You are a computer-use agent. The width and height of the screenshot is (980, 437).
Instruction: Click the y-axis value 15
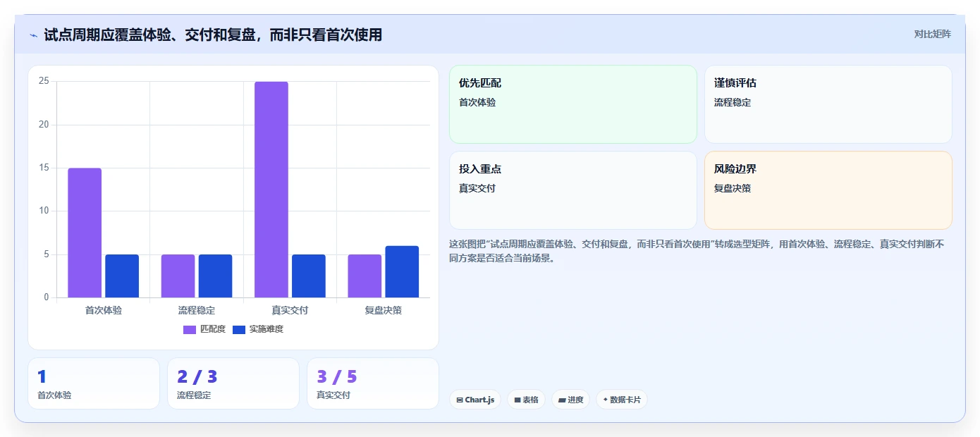coord(44,168)
